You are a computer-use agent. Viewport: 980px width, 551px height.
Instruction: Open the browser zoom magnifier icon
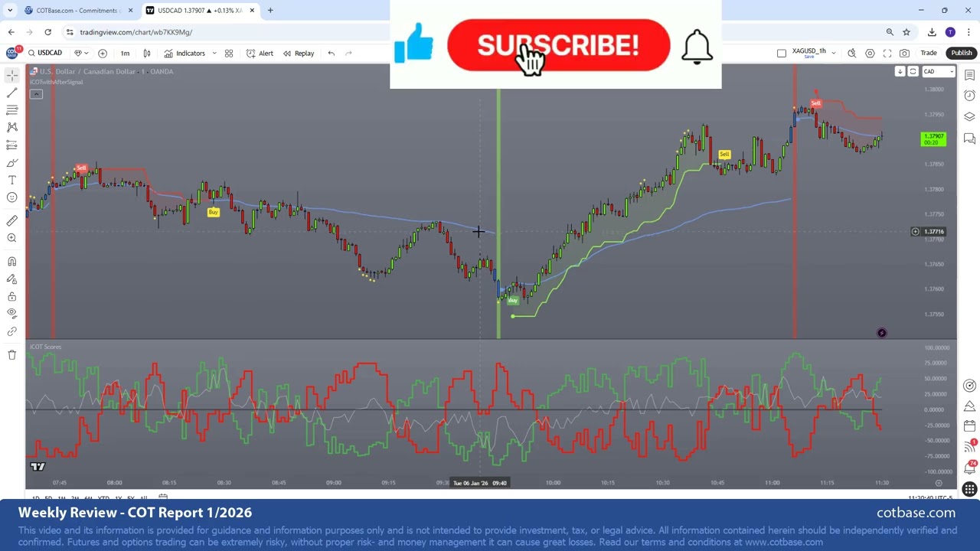[890, 32]
